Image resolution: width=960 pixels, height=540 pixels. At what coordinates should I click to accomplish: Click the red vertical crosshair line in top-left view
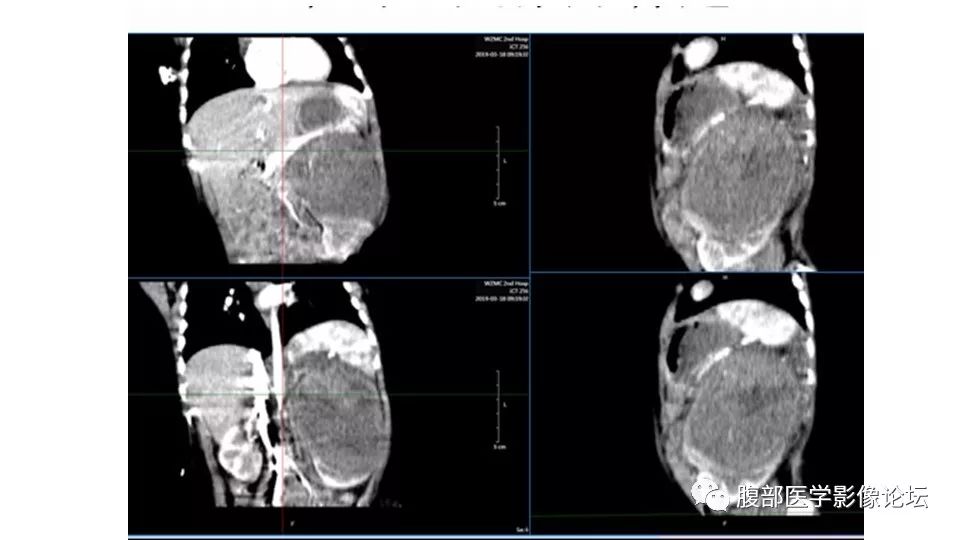click(x=282, y=155)
